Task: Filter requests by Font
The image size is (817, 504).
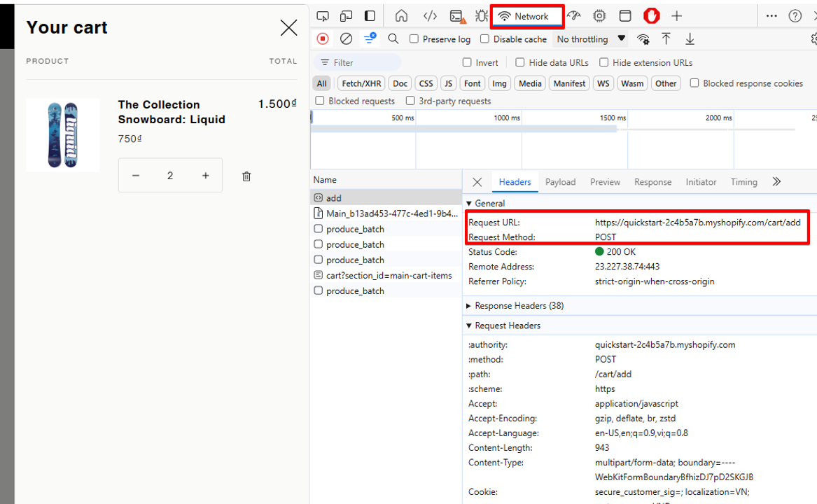Action: coord(472,83)
